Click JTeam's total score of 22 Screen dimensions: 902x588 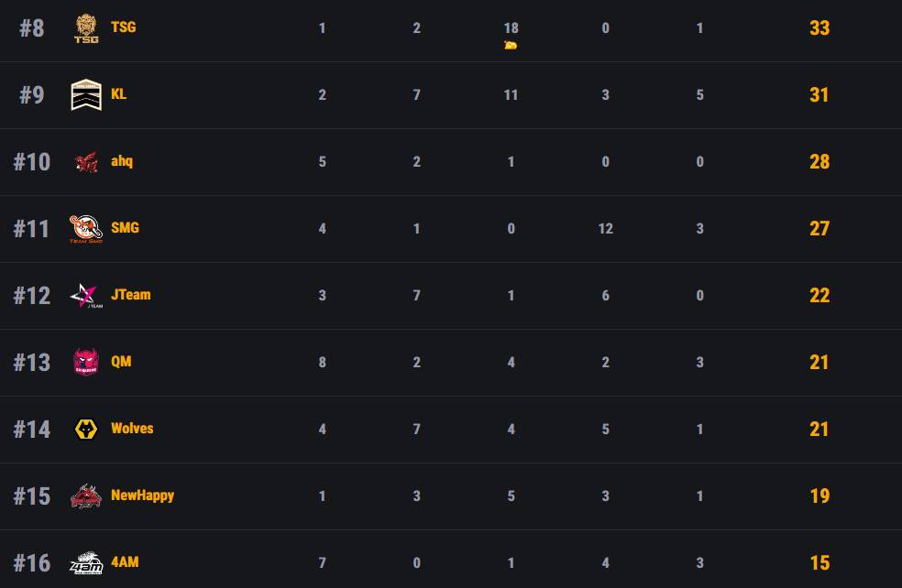[x=819, y=295]
